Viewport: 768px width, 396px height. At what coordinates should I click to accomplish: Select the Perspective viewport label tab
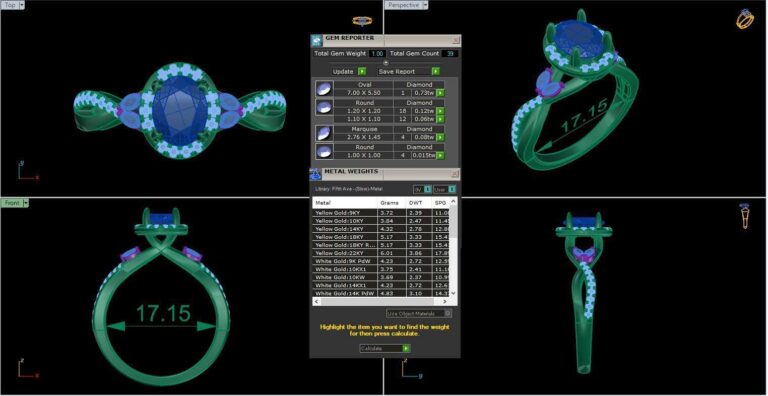click(403, 5)
